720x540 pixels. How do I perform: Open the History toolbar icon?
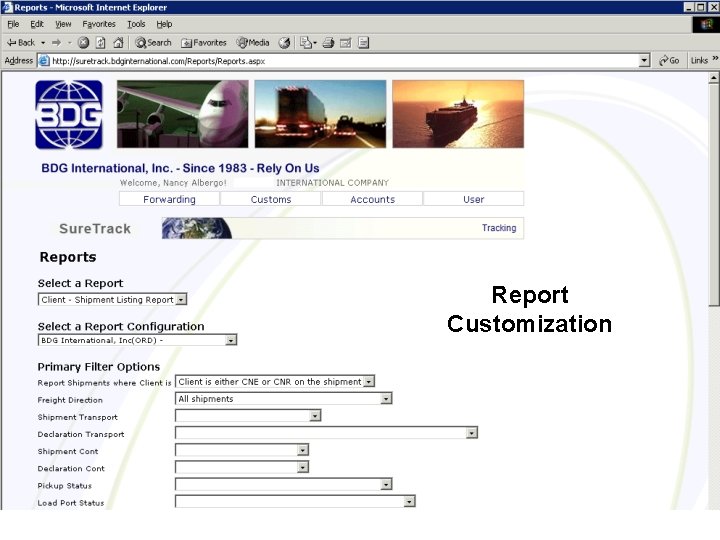tap(285, 43)
